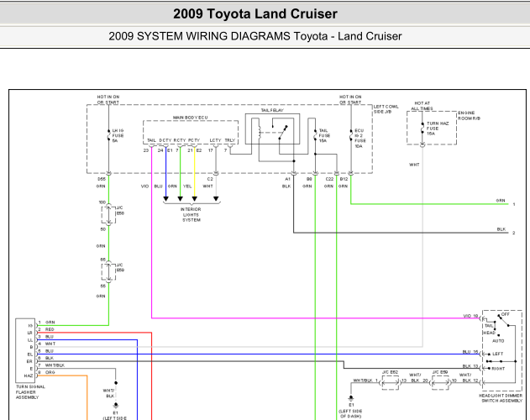Click the RCTY terminal on the ECU

point(180,140)
